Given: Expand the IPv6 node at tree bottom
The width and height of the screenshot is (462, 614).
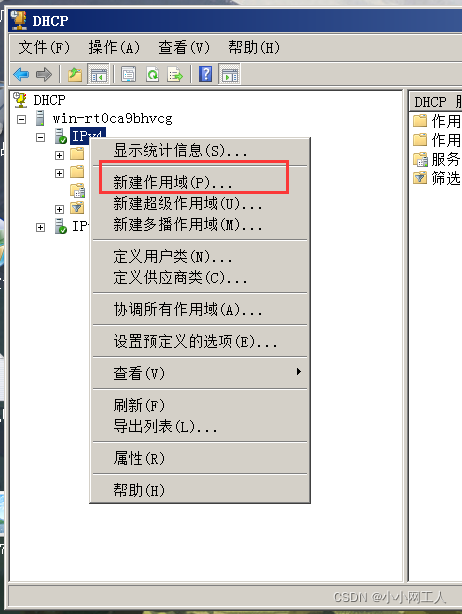Looking at the screenshot, I should click(x=40, y=228).
